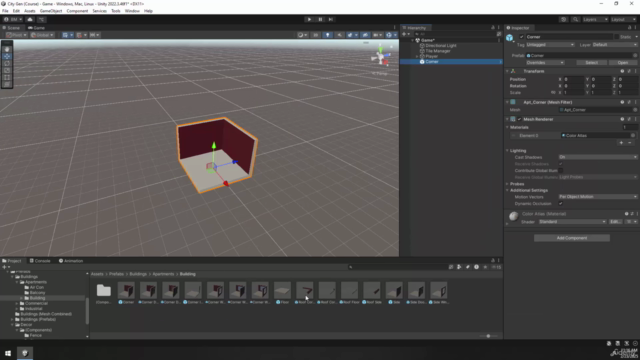
Task: Open the Undo History icon
Action: coord(564,19)
